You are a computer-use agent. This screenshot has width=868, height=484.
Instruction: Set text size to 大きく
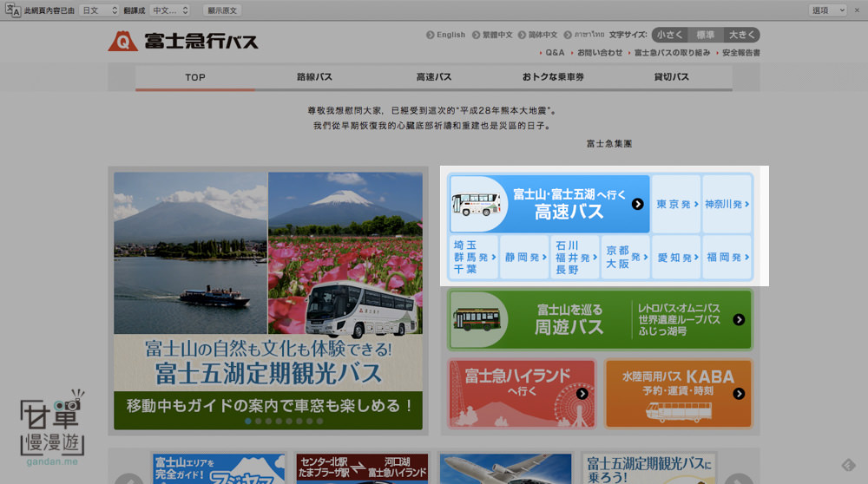coord(742,35)
